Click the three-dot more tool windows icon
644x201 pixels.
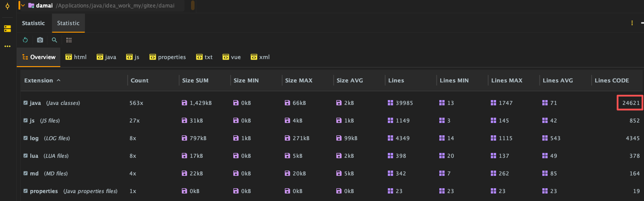pyautogui.click(x=7, y=46)
